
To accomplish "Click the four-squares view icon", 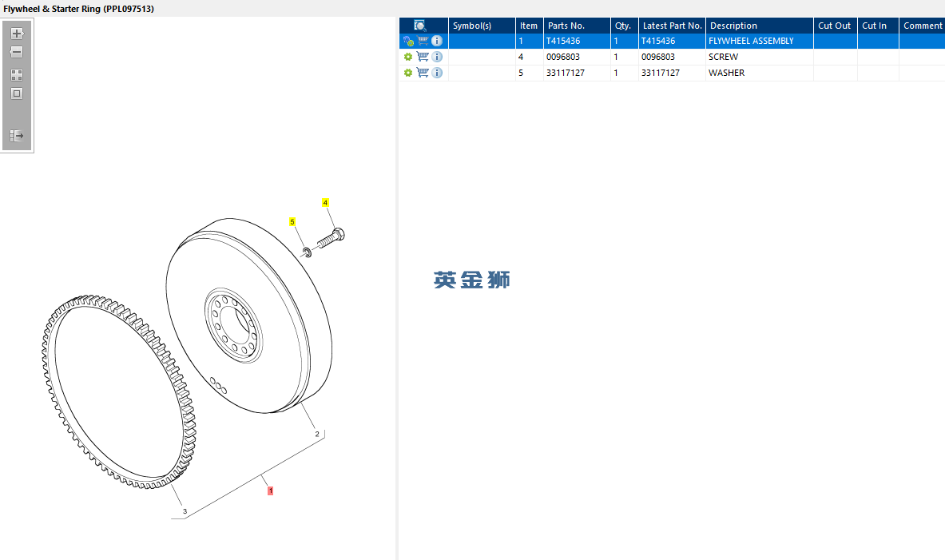I will coord(17,75).
